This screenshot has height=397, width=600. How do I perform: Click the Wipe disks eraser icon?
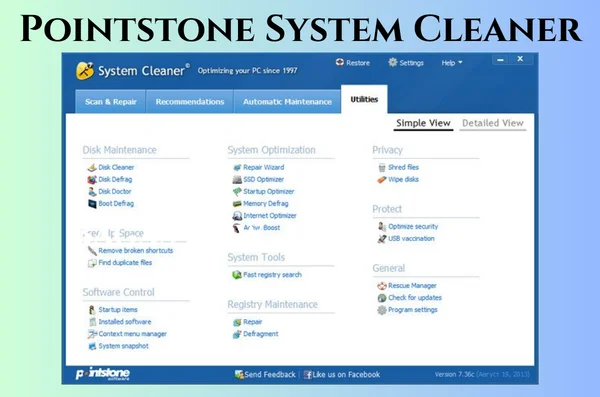tap(382, 180)
